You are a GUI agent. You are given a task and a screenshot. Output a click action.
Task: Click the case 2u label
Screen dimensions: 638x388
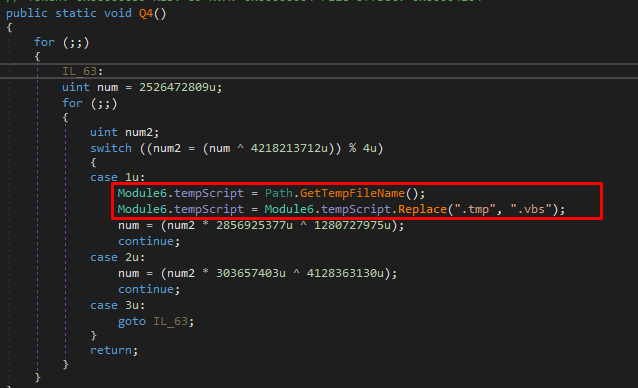117,257
